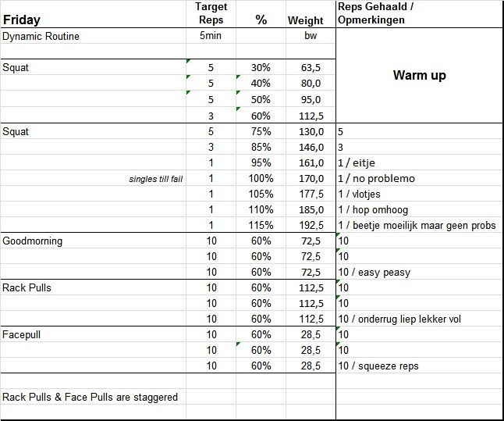Select the 40% percentage cell
Screen dimensions: 504x421
click(261, 84)
